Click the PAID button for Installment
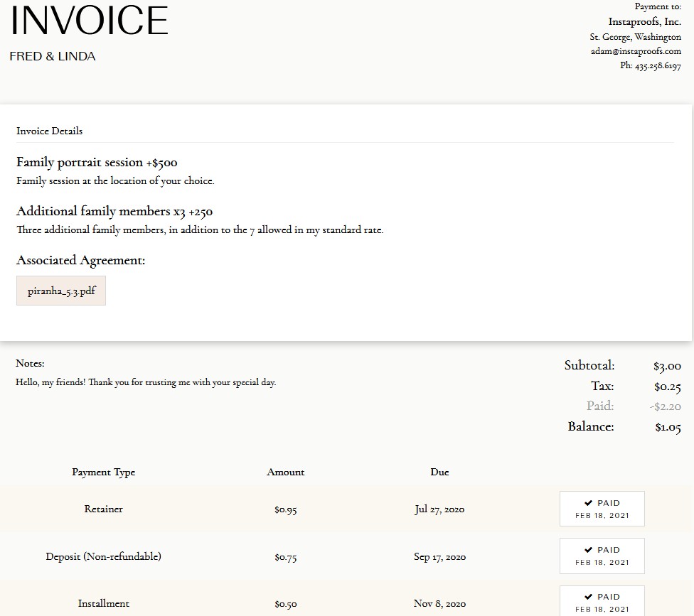 click(602, 601)
